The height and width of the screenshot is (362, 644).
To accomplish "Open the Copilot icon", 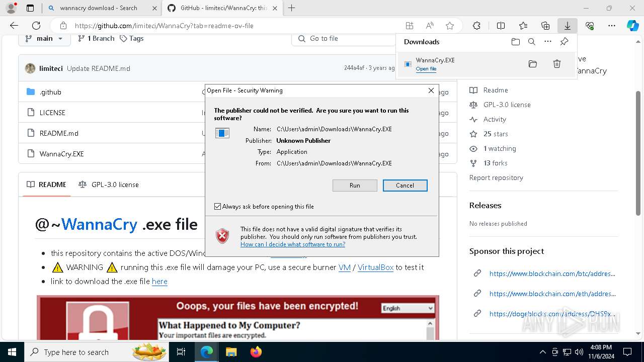I will point(632,26).
